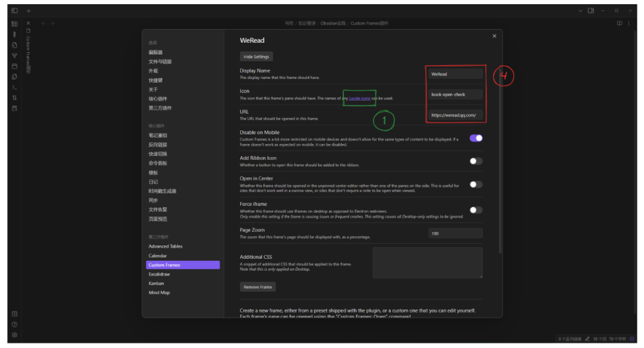Screen dimensions: 644x348
Task: Click the Display Name field containing WeRead
Action: 456,74
